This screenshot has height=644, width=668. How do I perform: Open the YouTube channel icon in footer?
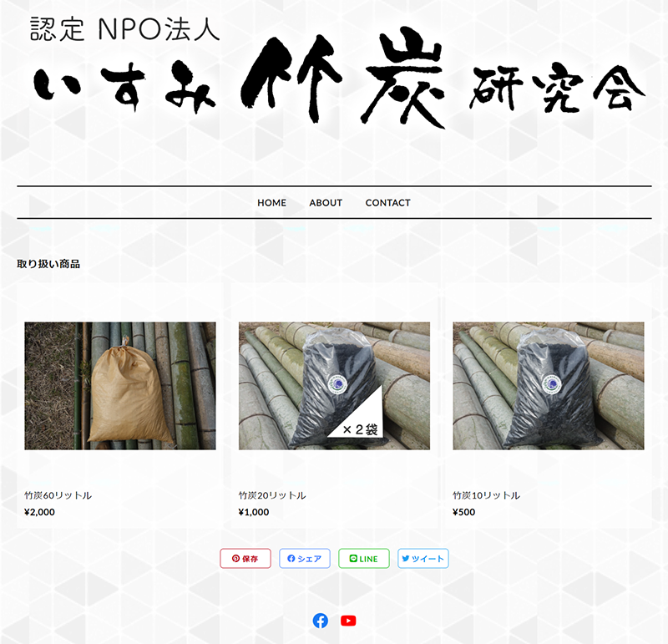coord(348,621)
